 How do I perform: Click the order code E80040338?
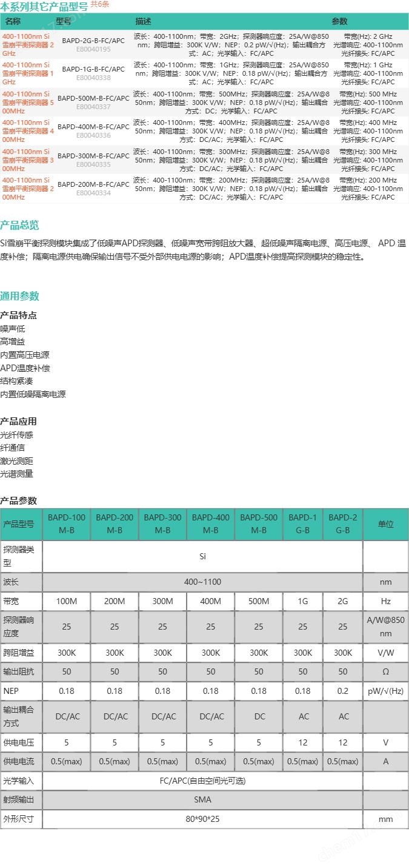(93, 78)
